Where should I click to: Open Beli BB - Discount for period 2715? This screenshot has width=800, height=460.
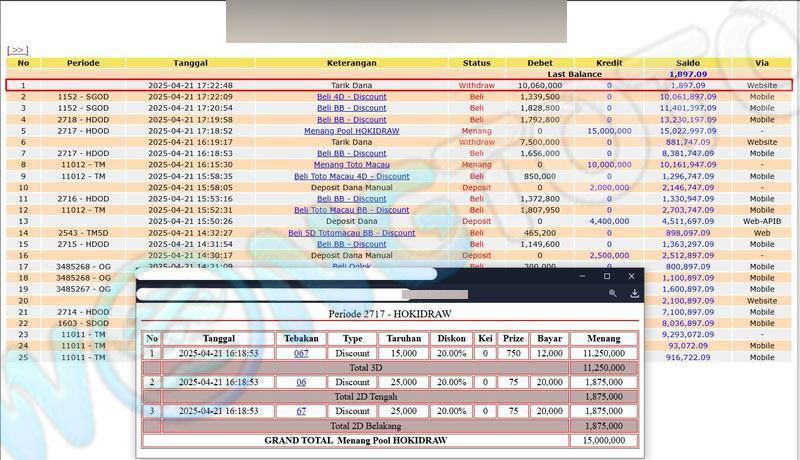point(351,244)
